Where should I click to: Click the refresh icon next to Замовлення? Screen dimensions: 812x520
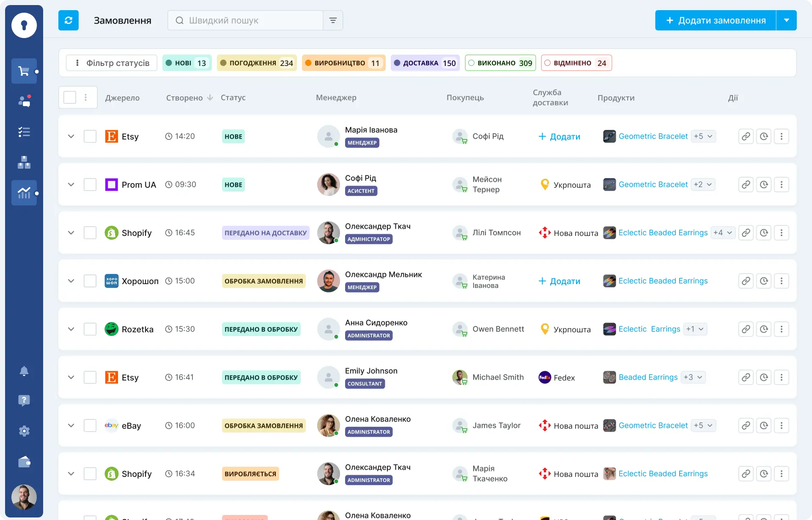pos(68,20)
